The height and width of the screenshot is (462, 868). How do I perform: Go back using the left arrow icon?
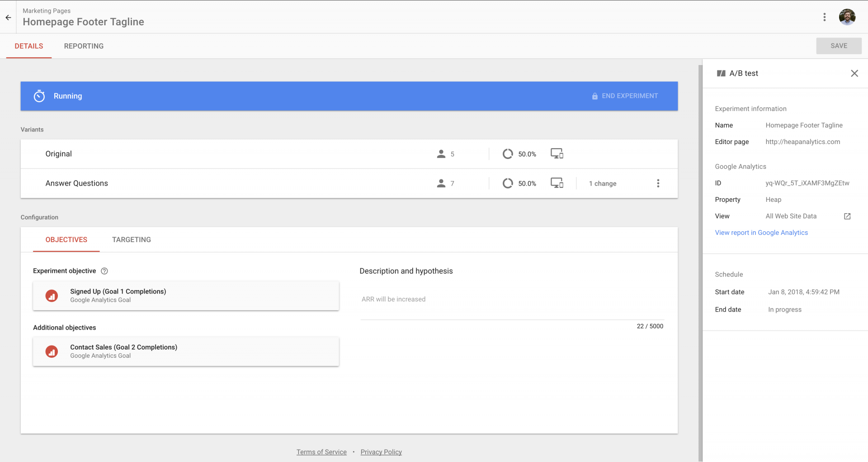[x=8, y=18]
